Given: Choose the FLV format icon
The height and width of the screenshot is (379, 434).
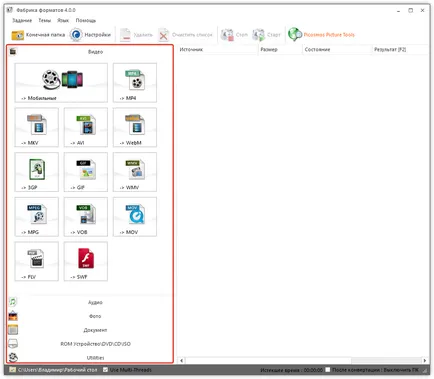Looking at the screenshot, I should (37, 261).
